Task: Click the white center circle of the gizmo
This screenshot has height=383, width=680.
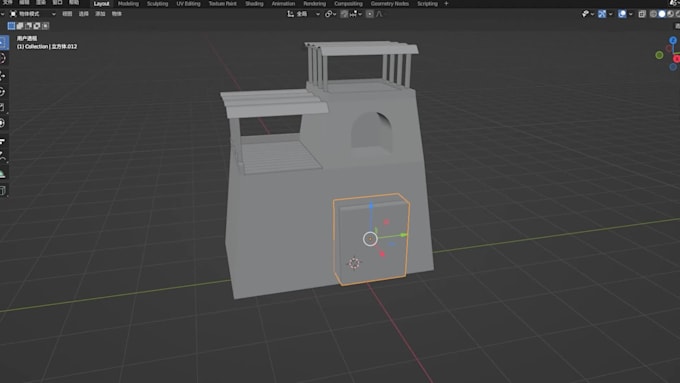Action: click(370, 239)
